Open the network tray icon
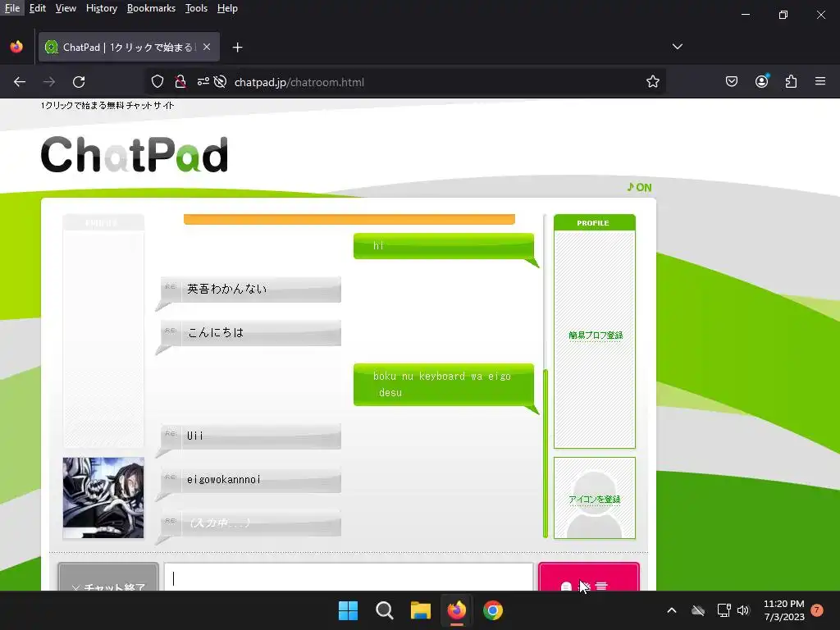The width and height of the screenshot is (840, 630). coord(724,610)
